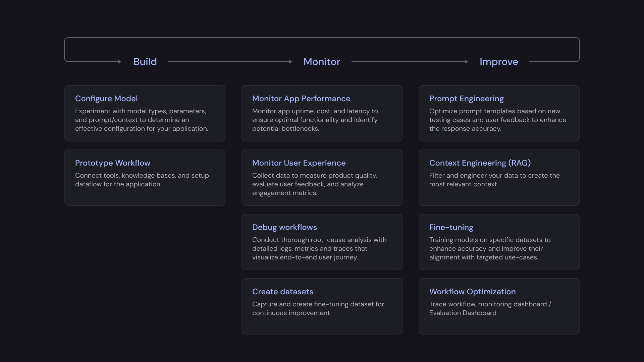
Task: Click Context Engineering (RAG) card
Action: click(499, 177)
